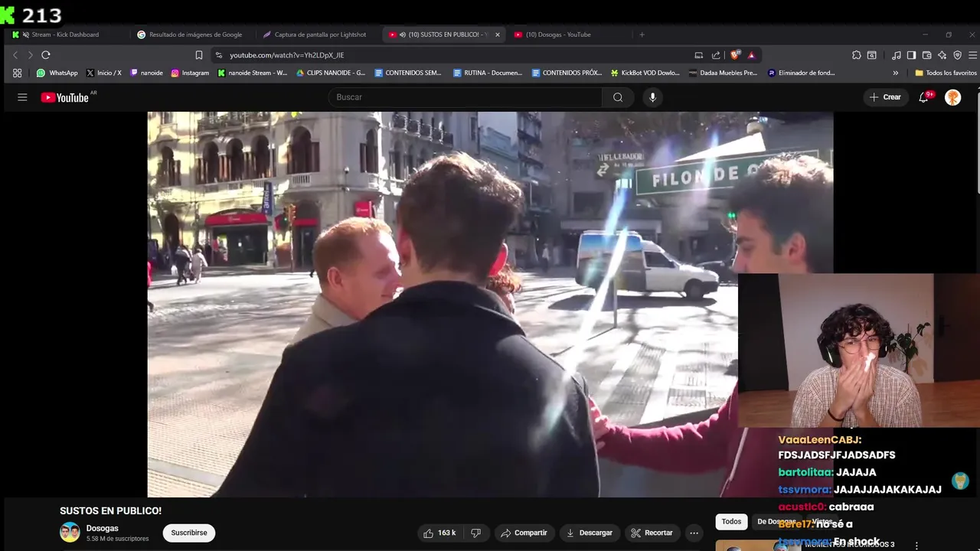Open YouTube notifications bell

pyautogui.click(x=924, y=97)
